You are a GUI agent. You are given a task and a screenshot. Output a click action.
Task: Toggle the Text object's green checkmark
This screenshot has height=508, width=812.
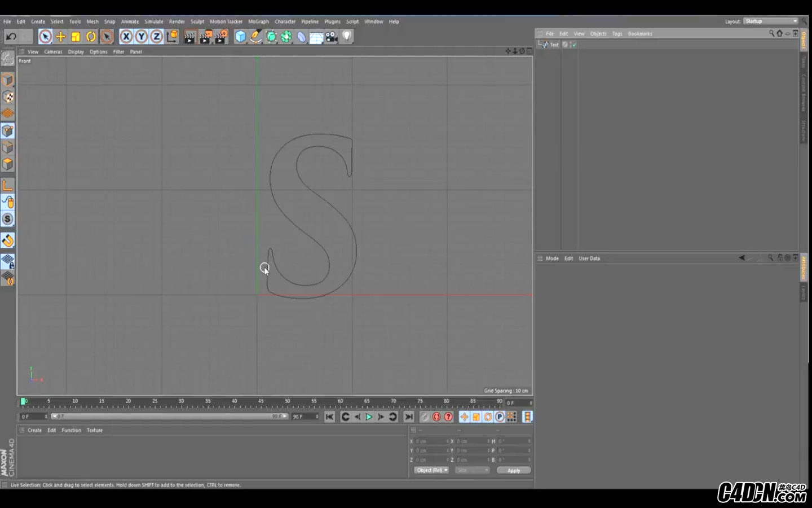coord(574,45)
